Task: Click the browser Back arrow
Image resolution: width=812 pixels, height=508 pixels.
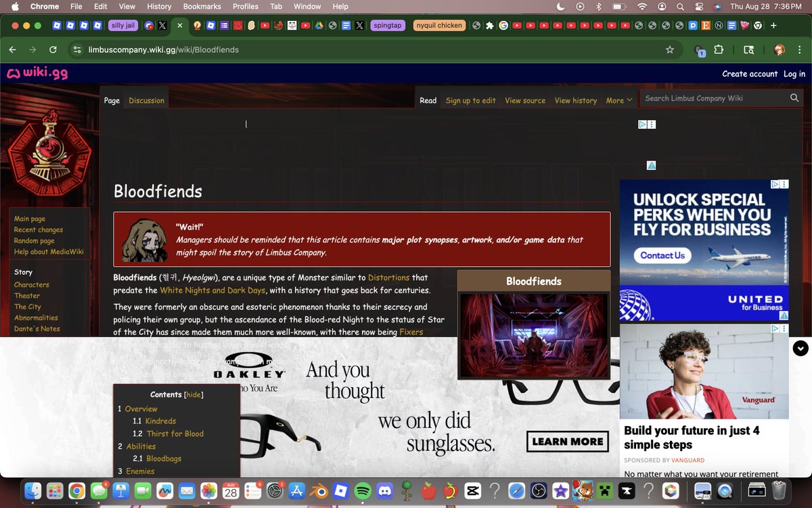Action: (x=12, y=49)
